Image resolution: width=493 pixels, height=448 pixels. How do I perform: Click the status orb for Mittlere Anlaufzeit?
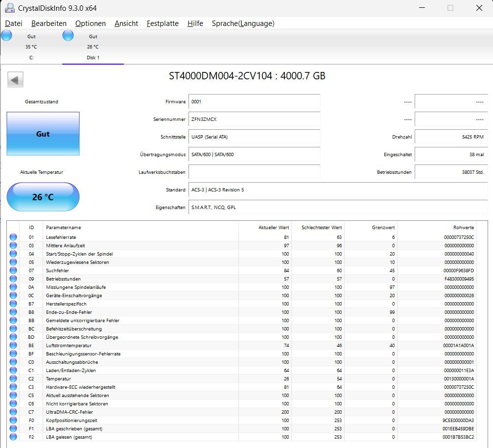coord(13,245)
